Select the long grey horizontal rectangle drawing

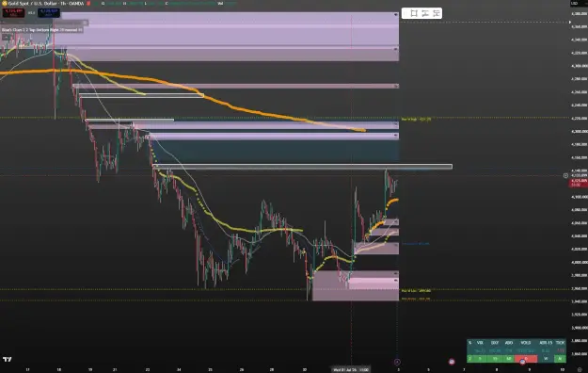(302, 167)
